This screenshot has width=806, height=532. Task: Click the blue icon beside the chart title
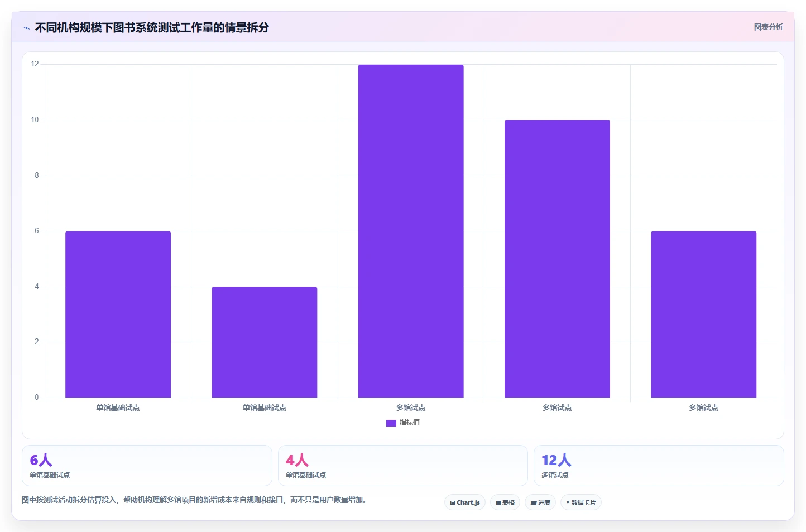click(x=26, y=28)
